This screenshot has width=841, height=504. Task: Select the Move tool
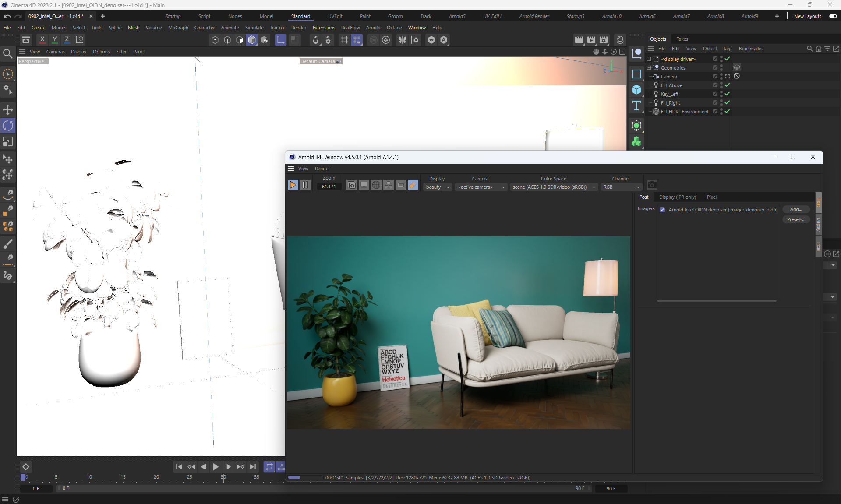[x=8, y=109]
